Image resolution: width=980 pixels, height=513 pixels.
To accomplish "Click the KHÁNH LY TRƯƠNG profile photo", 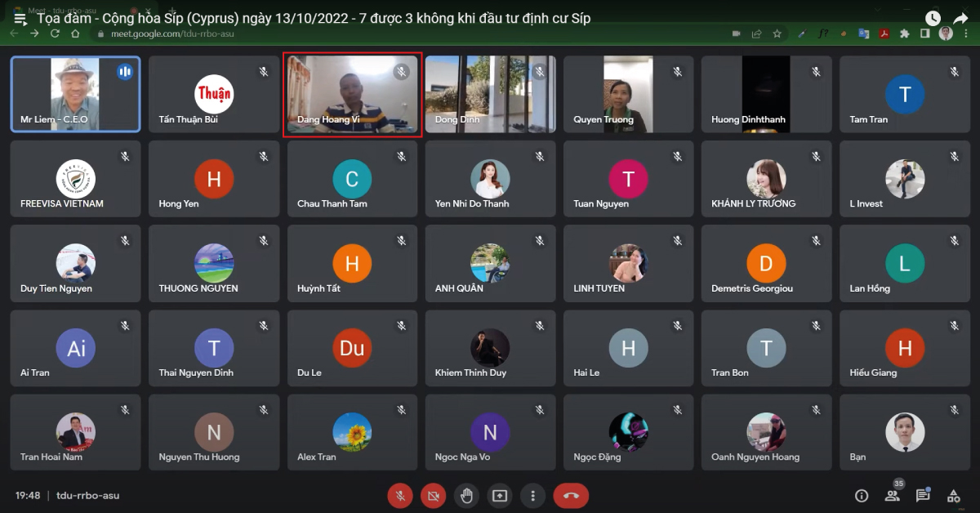I will [x=766, y=179].
